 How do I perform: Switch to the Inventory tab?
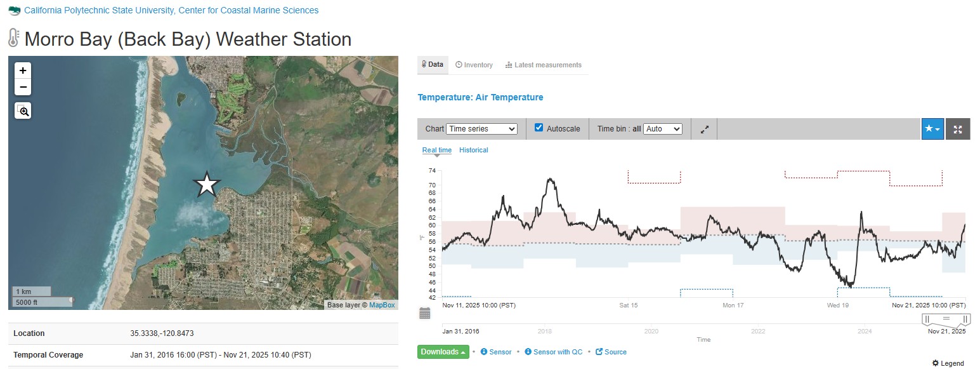[474, 65]
